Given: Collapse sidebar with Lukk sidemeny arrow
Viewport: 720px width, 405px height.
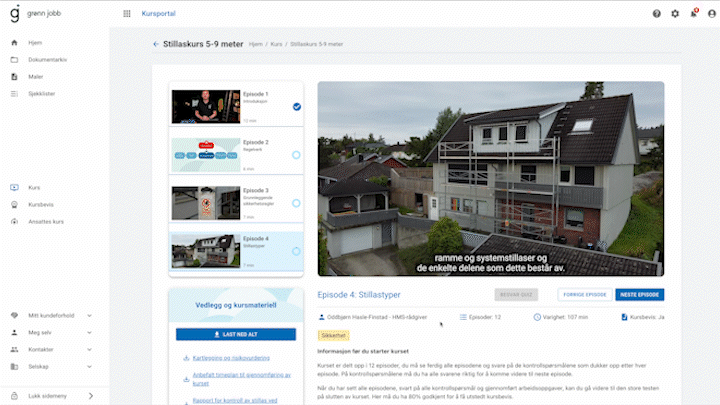Looking at the screenshot, I should tap(90, 396).
